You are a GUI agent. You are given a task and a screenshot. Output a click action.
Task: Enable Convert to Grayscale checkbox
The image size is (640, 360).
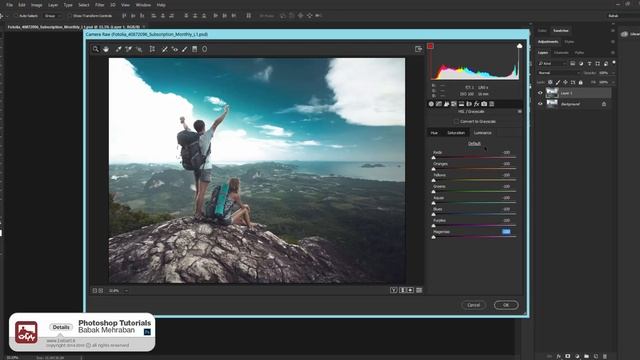pos(456,122)
